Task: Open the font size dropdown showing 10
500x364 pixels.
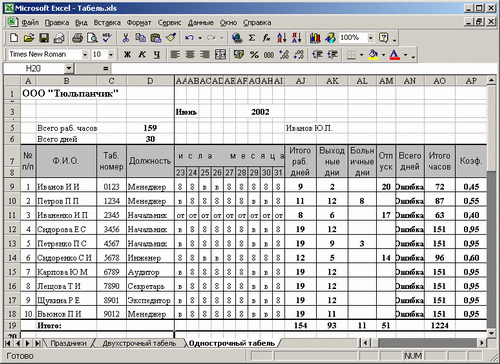Action: pos(111,54)
